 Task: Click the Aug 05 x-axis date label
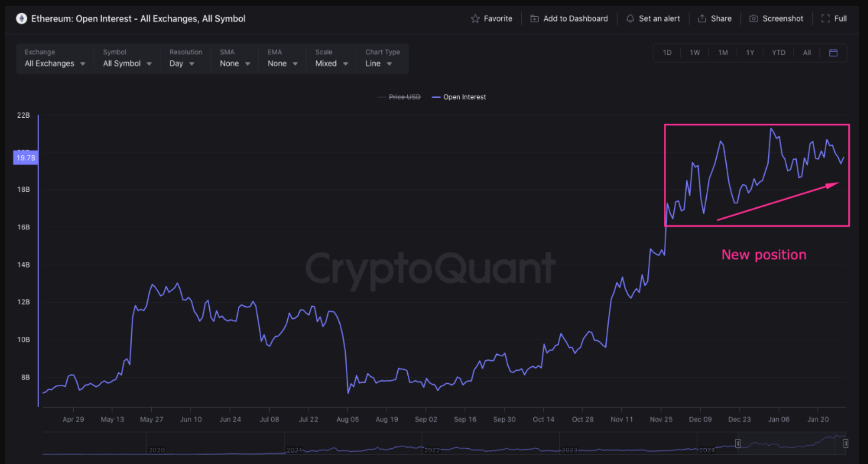coord(348,419)
